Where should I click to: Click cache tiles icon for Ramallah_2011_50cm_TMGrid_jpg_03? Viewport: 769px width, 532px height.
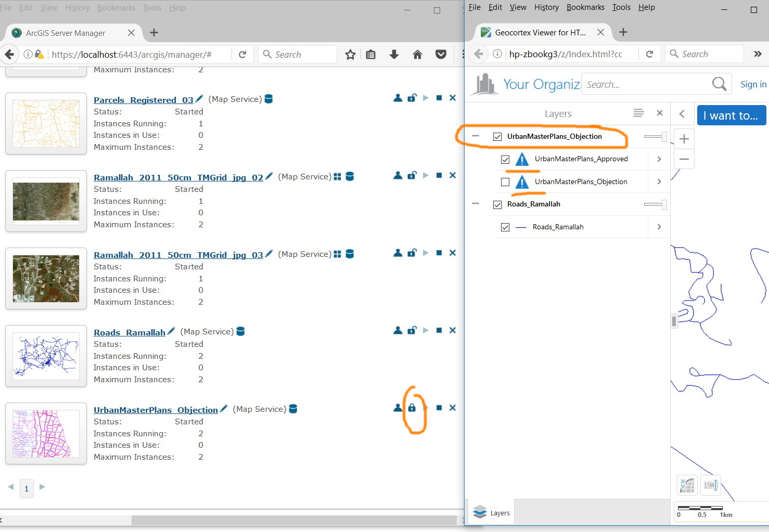[x=337, y=254]
